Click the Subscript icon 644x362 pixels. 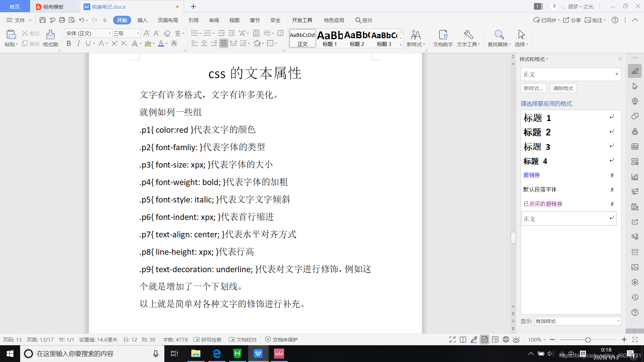coord(124,43)
